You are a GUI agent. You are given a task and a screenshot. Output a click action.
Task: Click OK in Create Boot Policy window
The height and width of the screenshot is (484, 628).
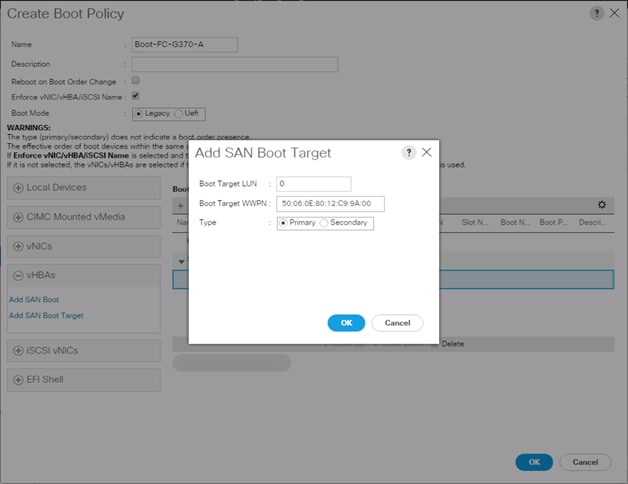534,462
